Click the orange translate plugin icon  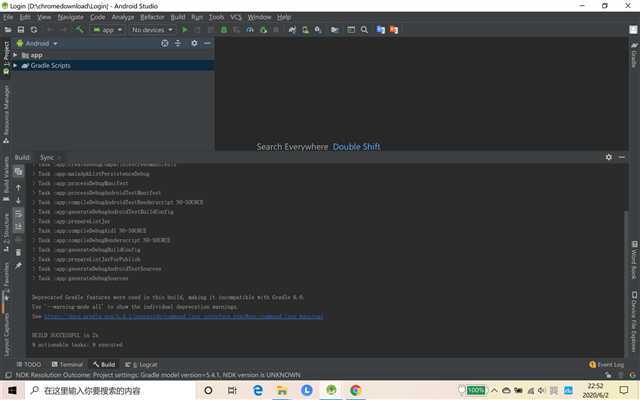click(394, 30)
